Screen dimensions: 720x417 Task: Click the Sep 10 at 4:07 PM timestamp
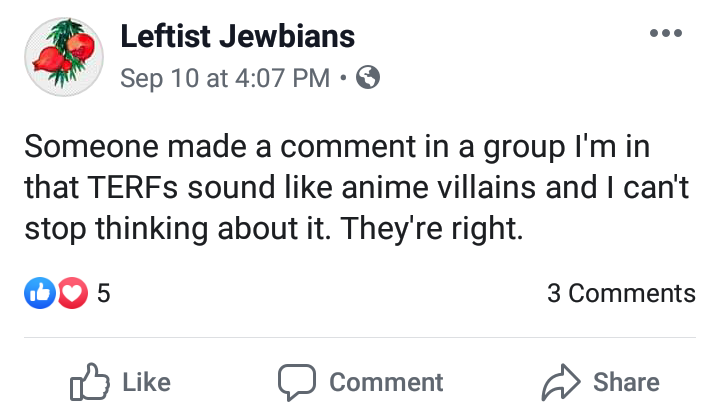tap(224, 78)
